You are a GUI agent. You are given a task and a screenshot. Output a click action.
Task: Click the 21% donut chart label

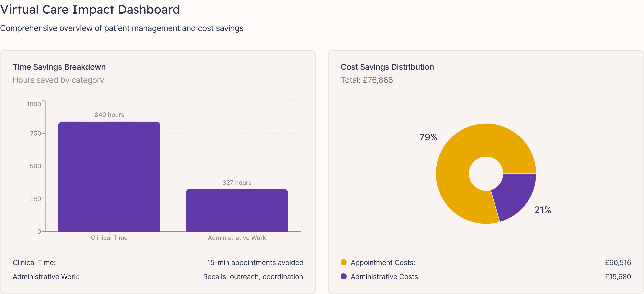(x=543, y=210)
